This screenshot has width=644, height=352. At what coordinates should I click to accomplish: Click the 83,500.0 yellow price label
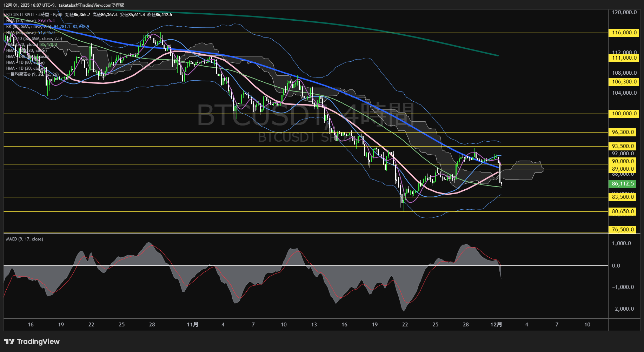[x=623, y=197]
